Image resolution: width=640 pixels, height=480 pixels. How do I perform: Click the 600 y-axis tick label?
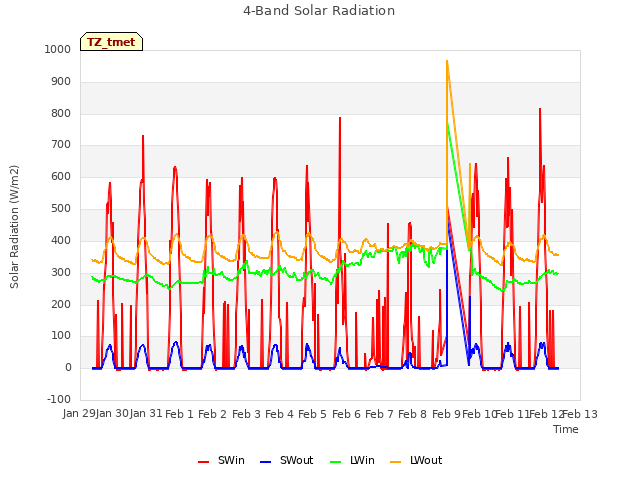[x=61, y=177]
